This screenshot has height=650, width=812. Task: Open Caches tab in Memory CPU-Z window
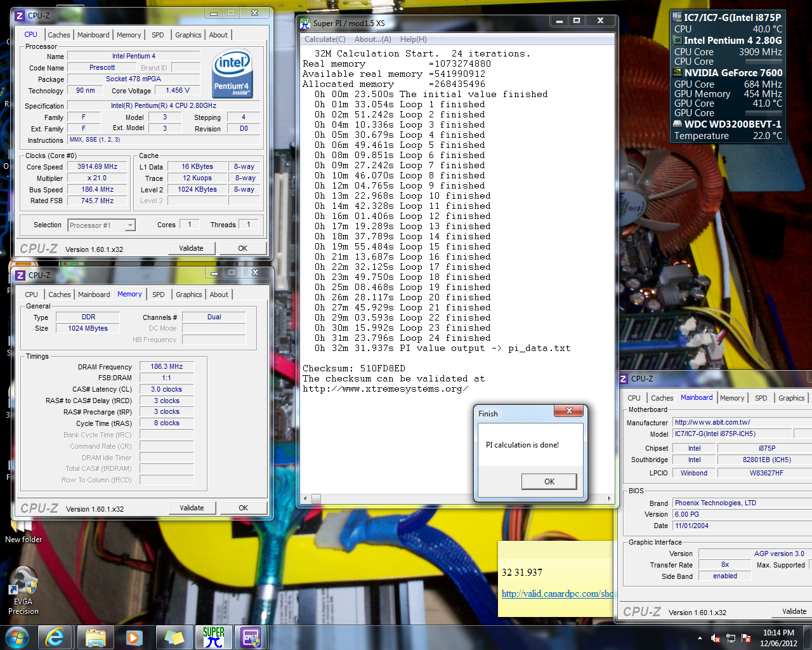[x=60, y=295]
